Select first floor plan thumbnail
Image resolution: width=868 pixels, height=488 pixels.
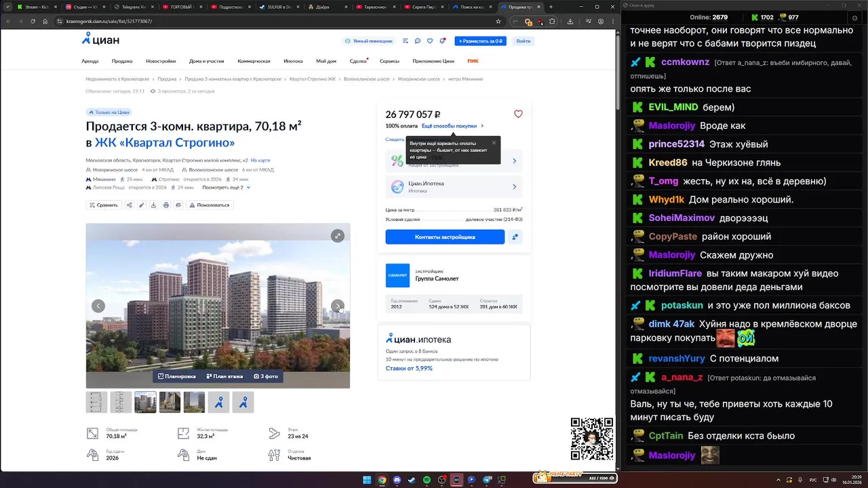[x=97, y=402]
